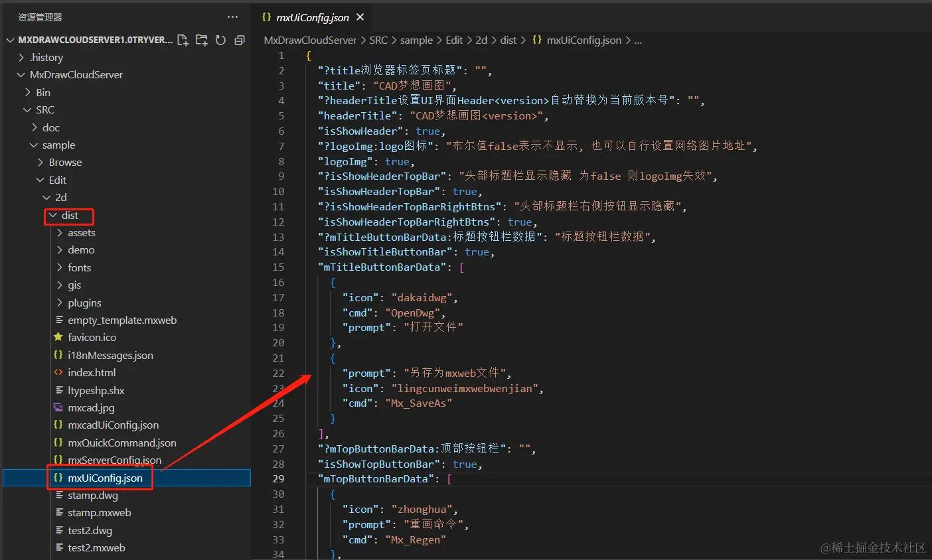Open i18nMessages.json in the explorer

110,356
